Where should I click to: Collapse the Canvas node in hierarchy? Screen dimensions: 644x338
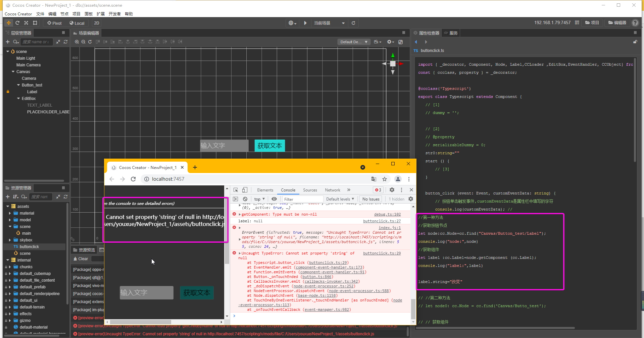pos(13,72)
